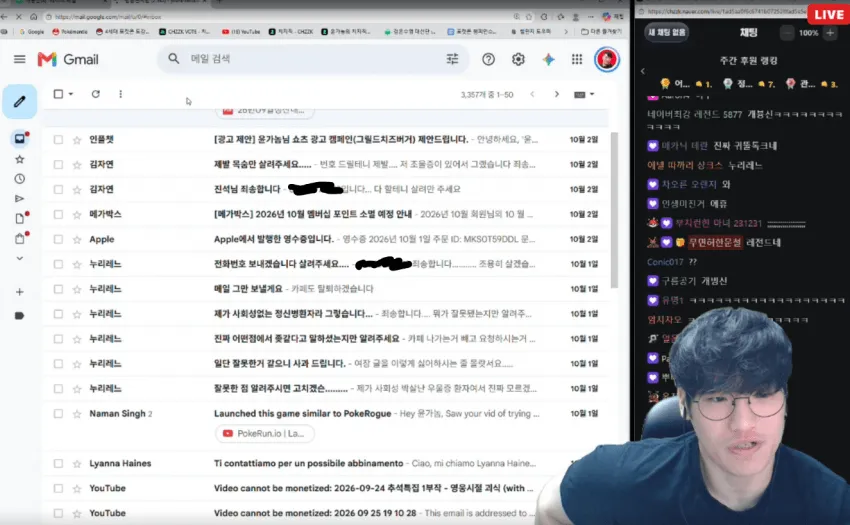This screenshot has width=850, height=525.
Task: Click the search magnifier icon
Action: 173,59
